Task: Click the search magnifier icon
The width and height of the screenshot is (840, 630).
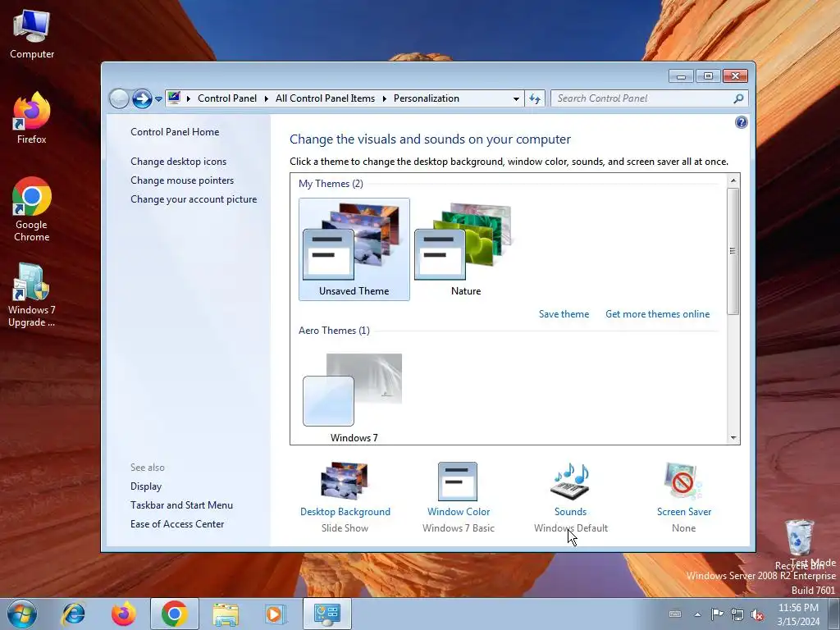Action: 738,98
